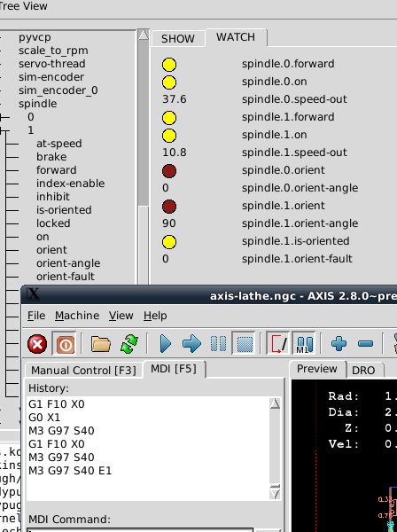Click the X window icon in AXIS title bar
This screenshot has height=532, width=397.
[x=33, y=293]
